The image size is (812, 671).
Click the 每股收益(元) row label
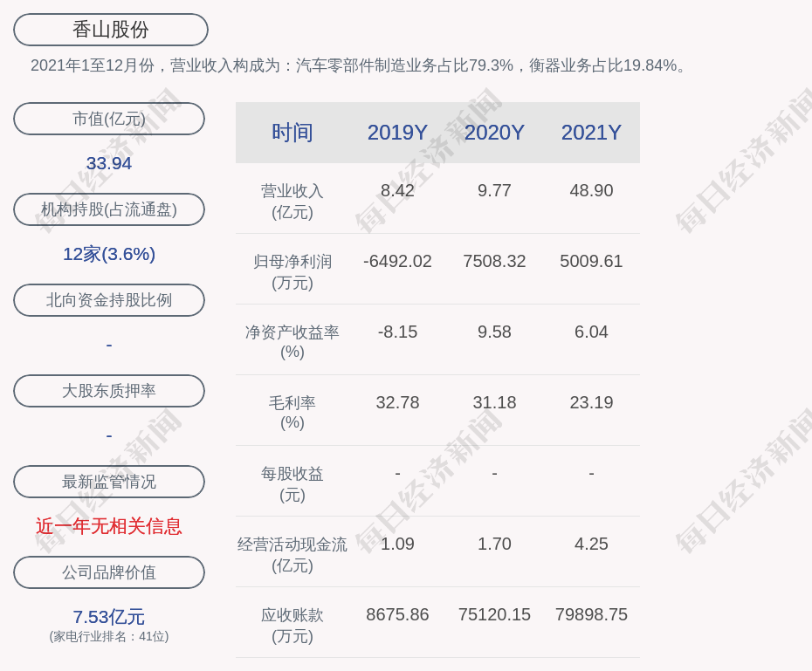(x=292, y=484)
